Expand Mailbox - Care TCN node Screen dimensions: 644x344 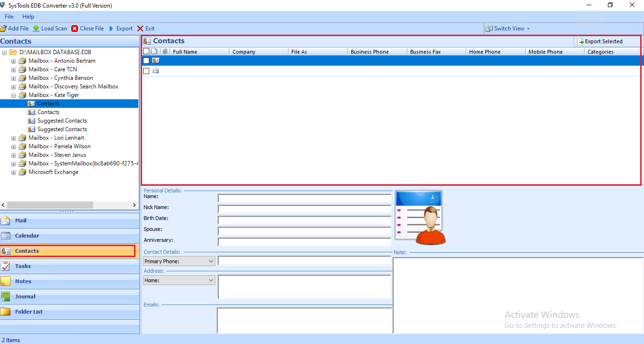13,69
